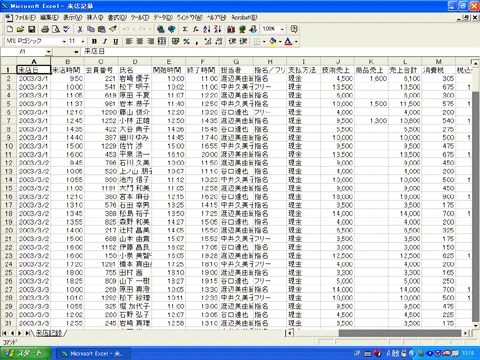Select row 14 header

(x=8, y=180)
